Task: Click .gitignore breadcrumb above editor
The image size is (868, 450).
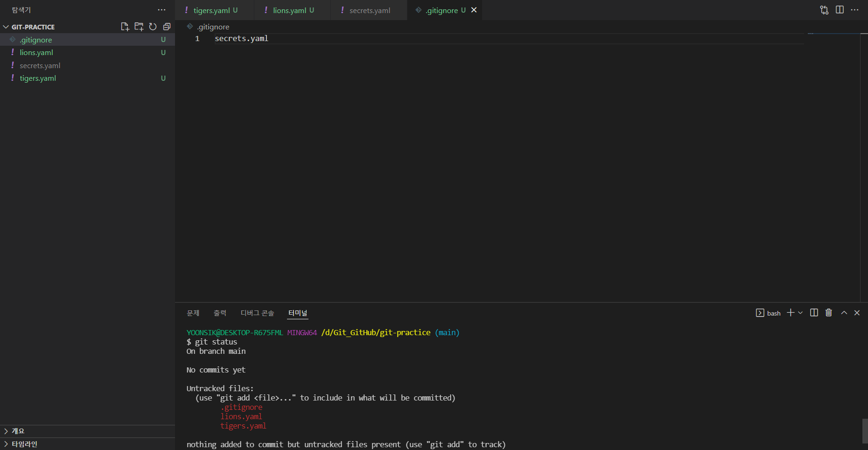Action: pos(213,27)
